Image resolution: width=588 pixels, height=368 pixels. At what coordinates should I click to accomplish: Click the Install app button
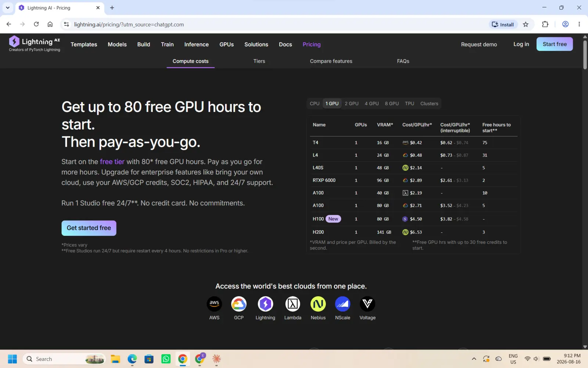click(x=503, y=24)
